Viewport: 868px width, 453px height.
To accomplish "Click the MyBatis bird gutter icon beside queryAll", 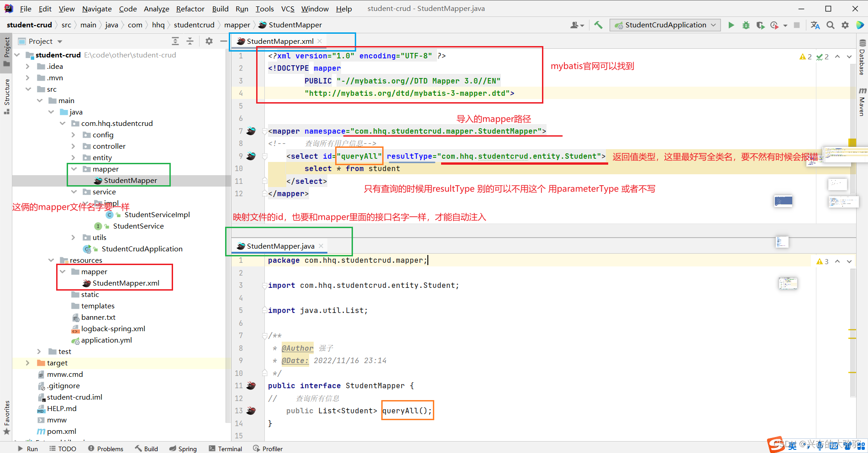I will 251,411.
